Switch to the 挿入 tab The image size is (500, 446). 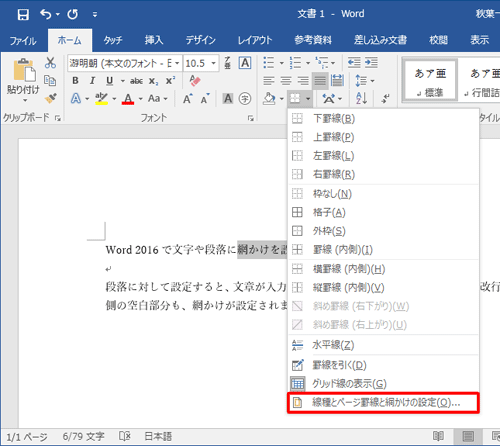point(154,40)
